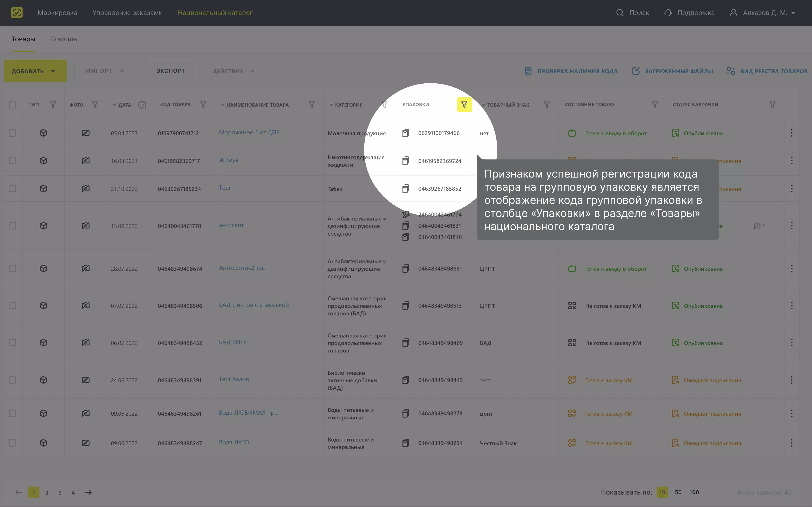This screenshot has width=812, height=507.
Task: Click no-photo icon in Антисептик2 тест row
Action: click(86, 268)
